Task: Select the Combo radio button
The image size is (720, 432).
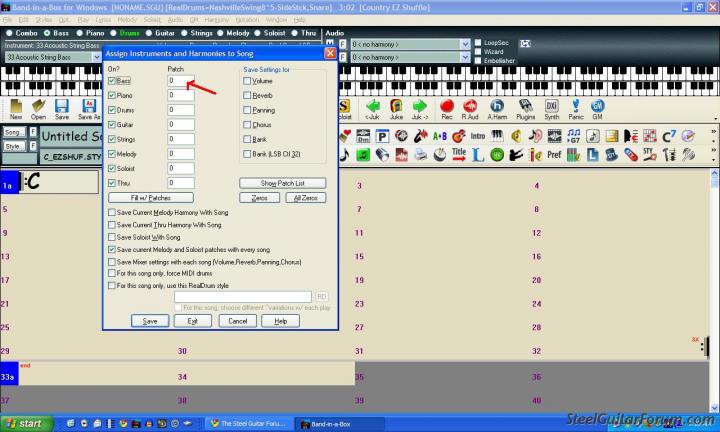Action: (x=9, y=33)
